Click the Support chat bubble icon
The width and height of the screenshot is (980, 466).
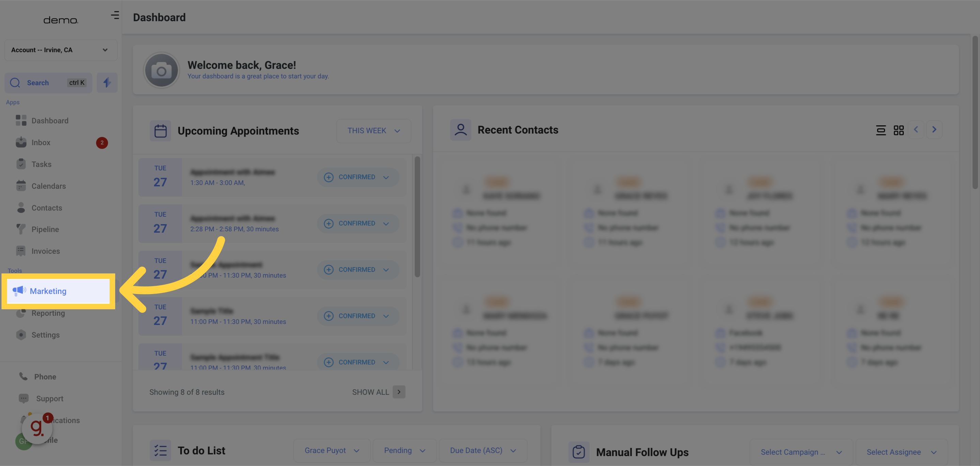pos(24,398)
